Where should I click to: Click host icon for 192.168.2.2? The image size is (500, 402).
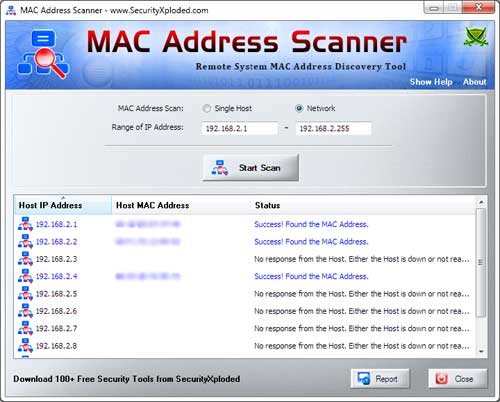coord(25,241)
